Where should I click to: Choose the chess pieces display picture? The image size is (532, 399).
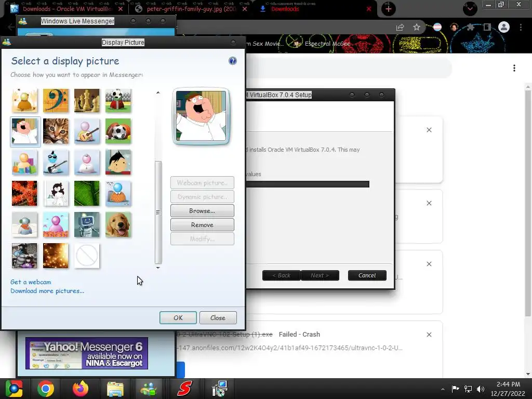[x=87, y=101]
